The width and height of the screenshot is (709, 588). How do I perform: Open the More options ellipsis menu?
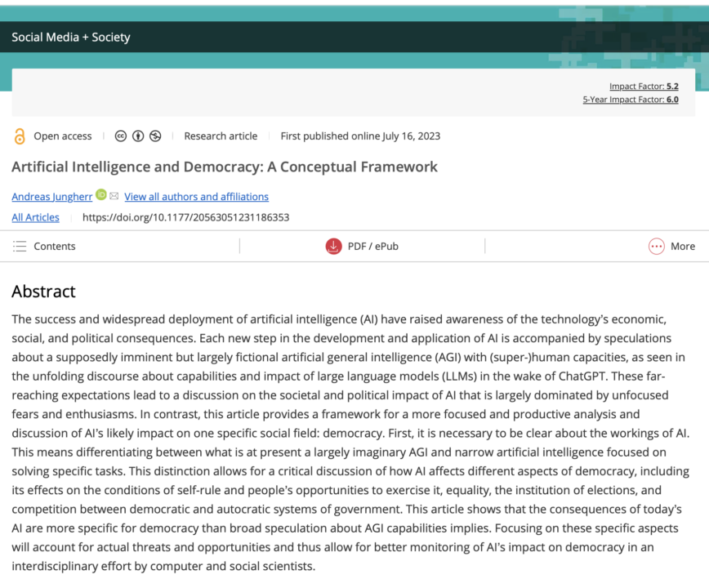[x=656, y=246]
